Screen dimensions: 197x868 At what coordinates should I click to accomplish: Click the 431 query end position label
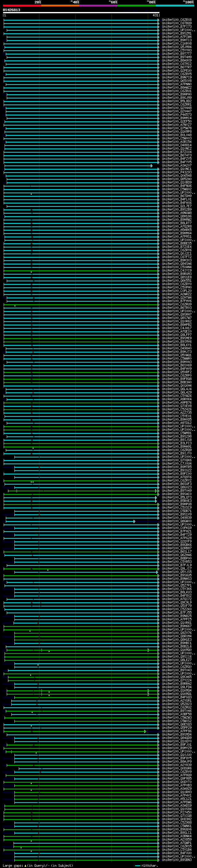pos(155,15)
